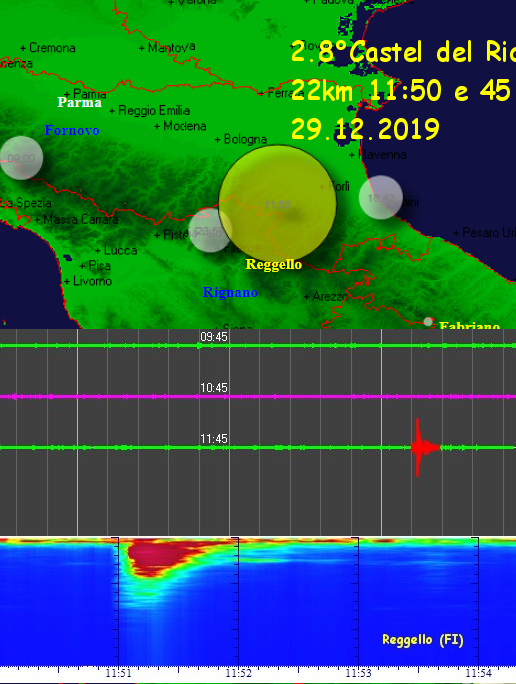Screen dimensions: 516x684
Task: Click the 11:51 tick on the spectrogram axis
Action: click(118, 674)
